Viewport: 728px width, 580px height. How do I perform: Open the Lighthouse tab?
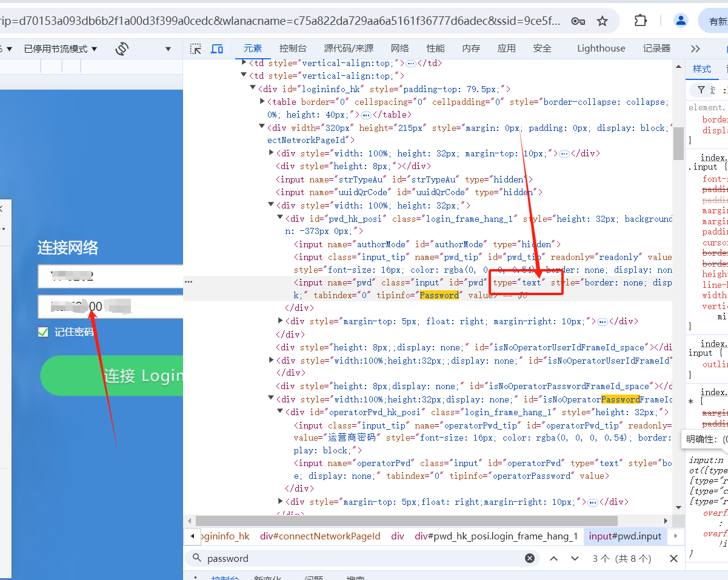pos(601,48)
